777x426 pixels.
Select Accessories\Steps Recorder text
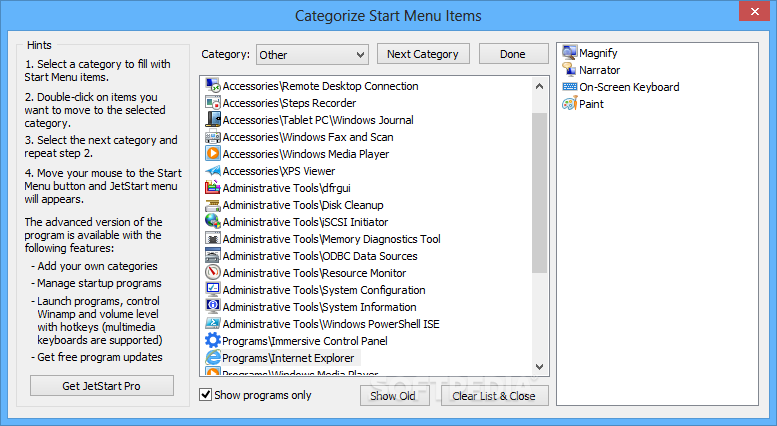pos(289,103)
